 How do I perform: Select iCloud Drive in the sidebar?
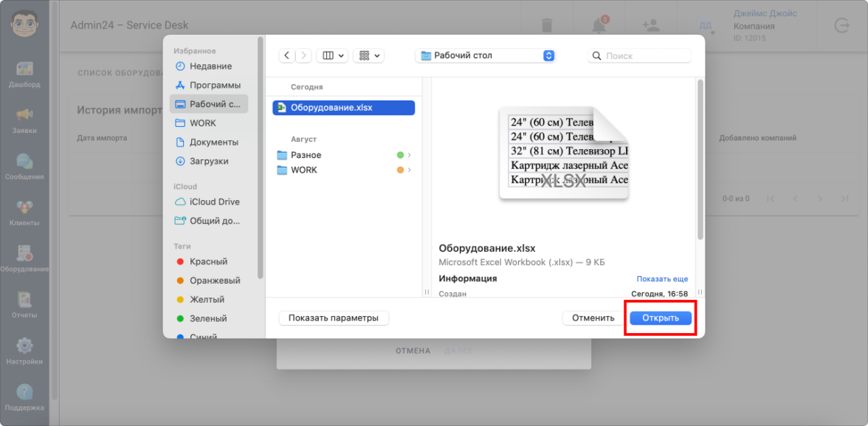point(209,202)
